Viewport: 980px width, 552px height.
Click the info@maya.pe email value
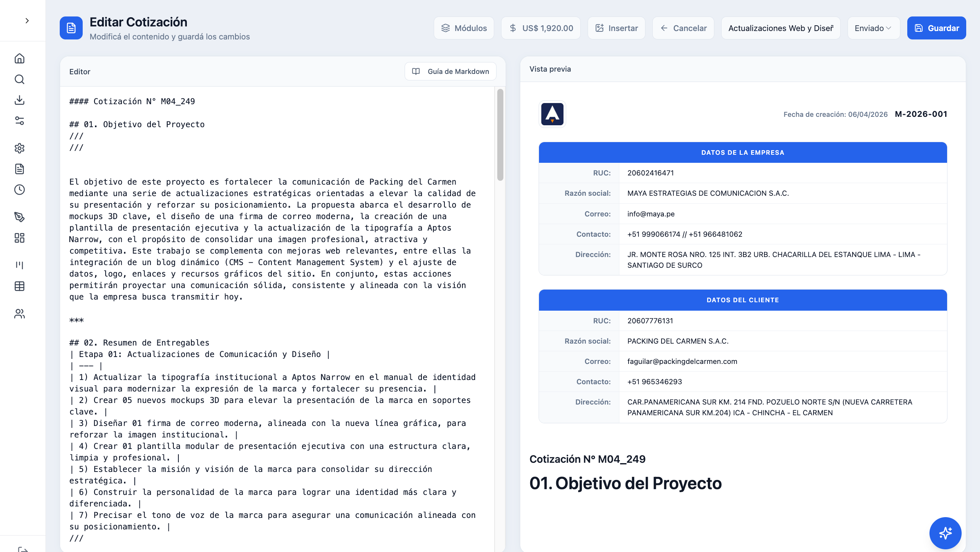click(651, 214)
